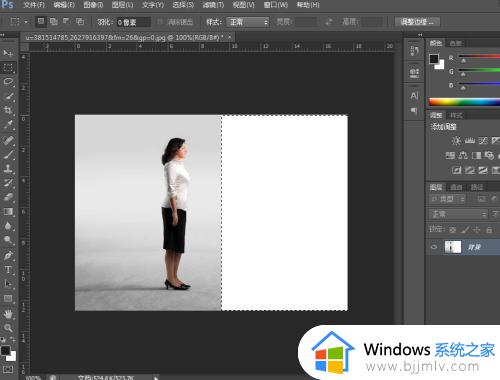
Task: Swap foreground and background colors in toolbox
Action: click(x=13, y=340)
